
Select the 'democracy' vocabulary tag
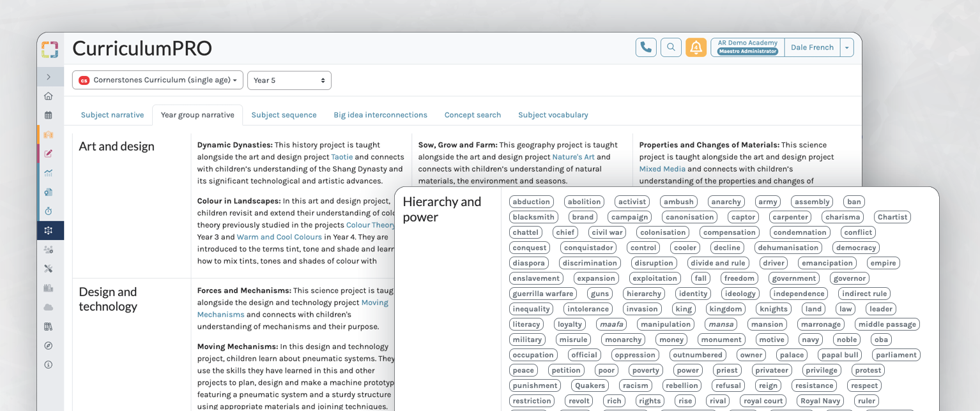pyautogui.click(x=855, y=248)
